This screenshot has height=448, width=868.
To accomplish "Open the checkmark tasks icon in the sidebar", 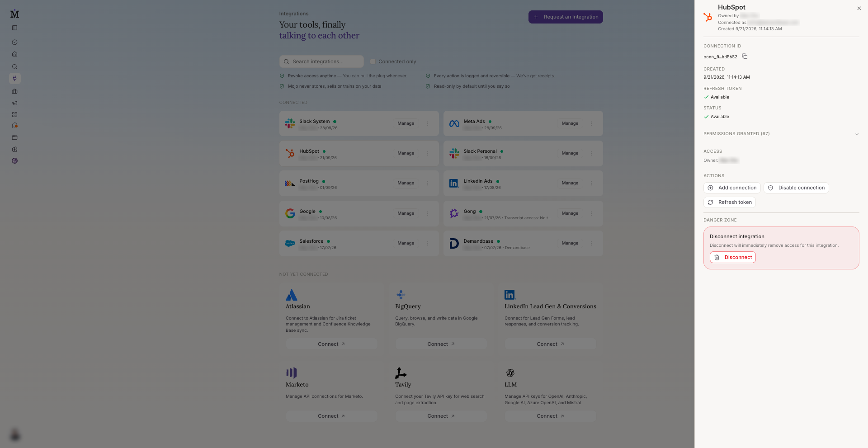I will 14,42.
